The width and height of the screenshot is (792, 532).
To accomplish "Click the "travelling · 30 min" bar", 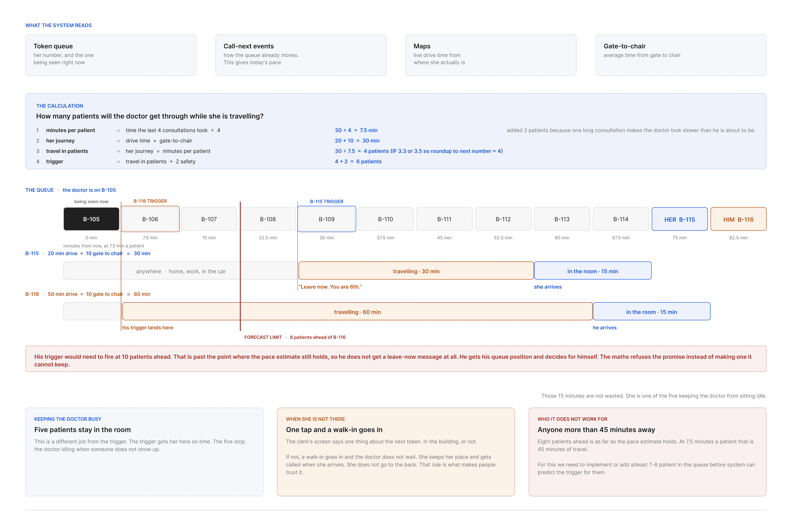I will 416,271.
